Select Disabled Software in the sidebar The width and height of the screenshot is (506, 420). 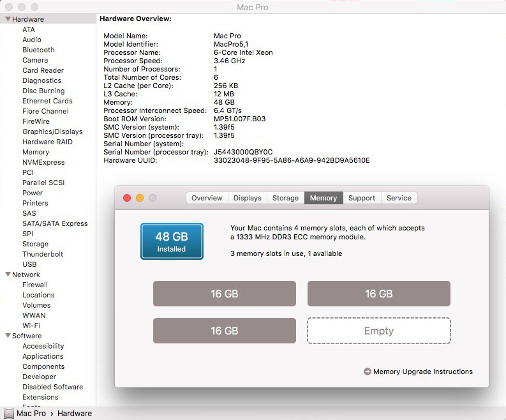pyautogui.click(x=52, y=387)
